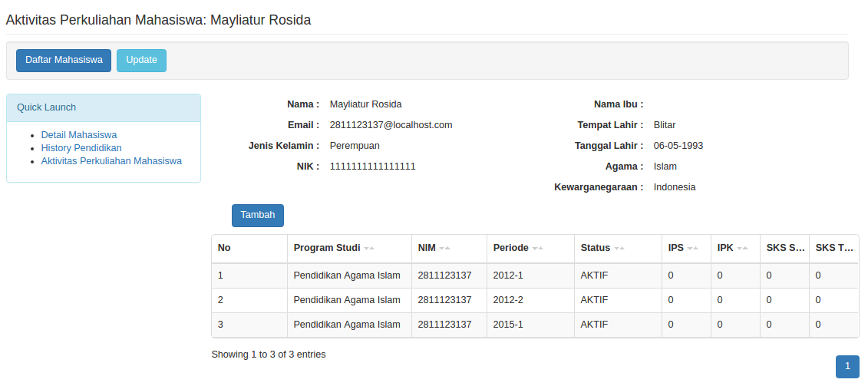Click IPS column sort icon
The width and height of the screenshot is (868, 386).
[x=692, y=248]
